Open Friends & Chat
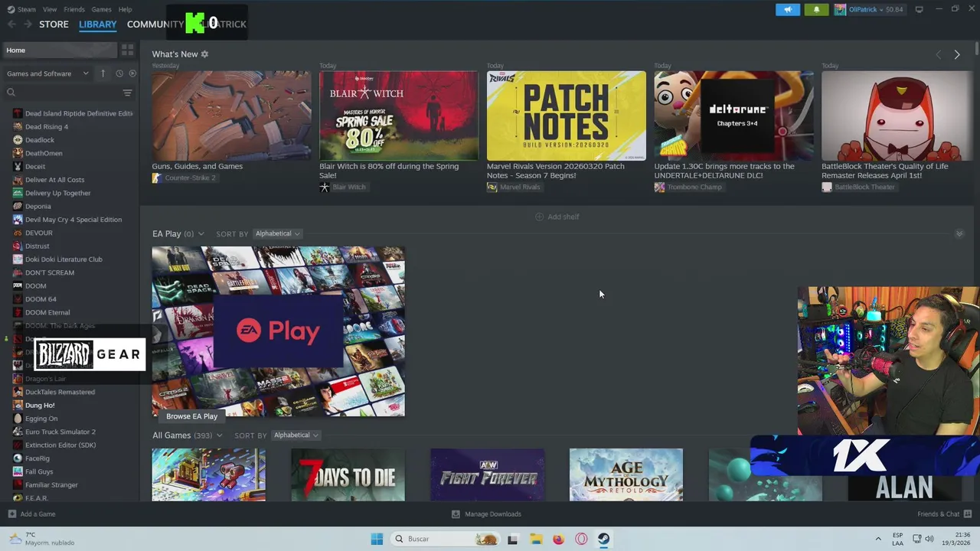This screenshot has height=551, width=980. (x=944, y=514)
